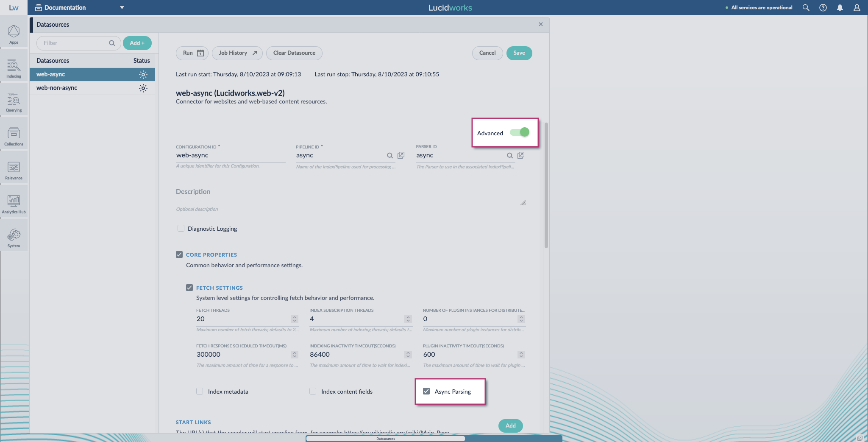Screen dimensions: 868x442
Task: Adjust Indexing Inactivity Timeout stepper
Action: 408,355
